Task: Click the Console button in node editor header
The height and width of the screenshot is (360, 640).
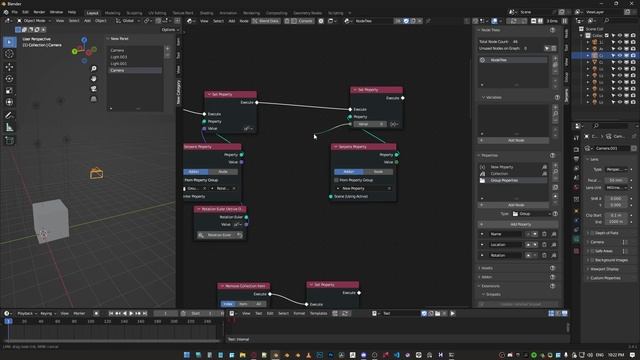Action: [x=302, y=21]
